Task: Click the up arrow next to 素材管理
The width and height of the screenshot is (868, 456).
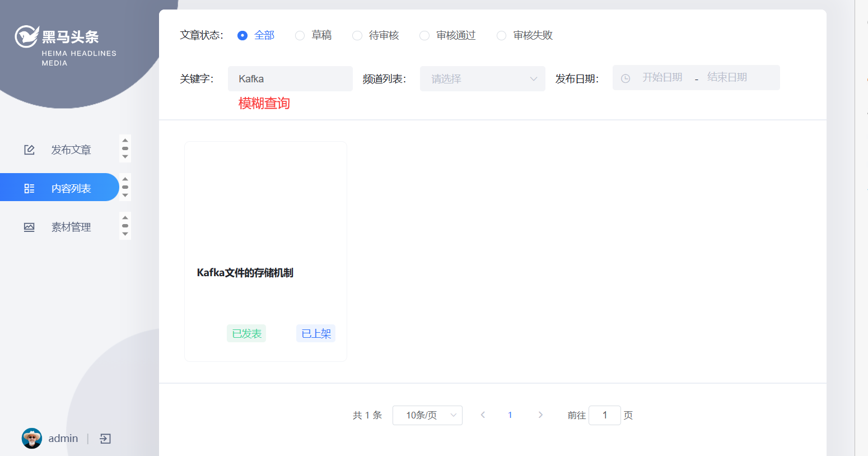Action: 125,218
